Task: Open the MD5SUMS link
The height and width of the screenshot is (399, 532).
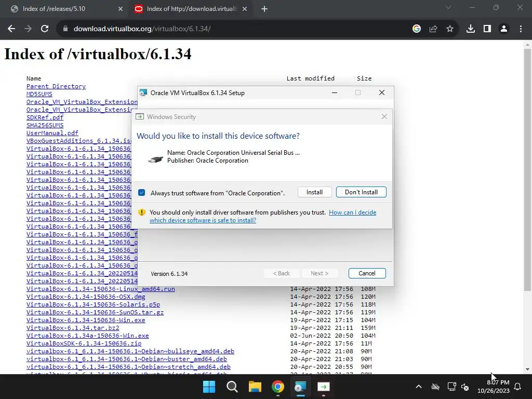Action: coord(39,94)
